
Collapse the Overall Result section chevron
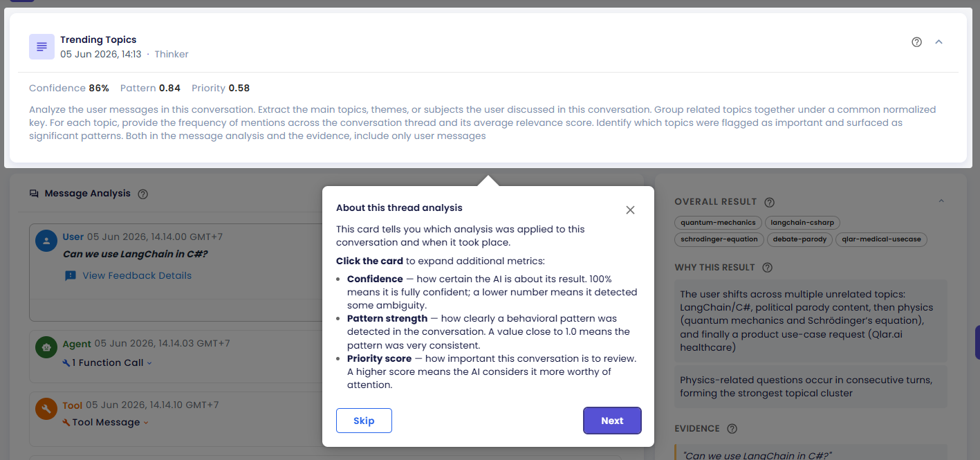tap(941, 201)
